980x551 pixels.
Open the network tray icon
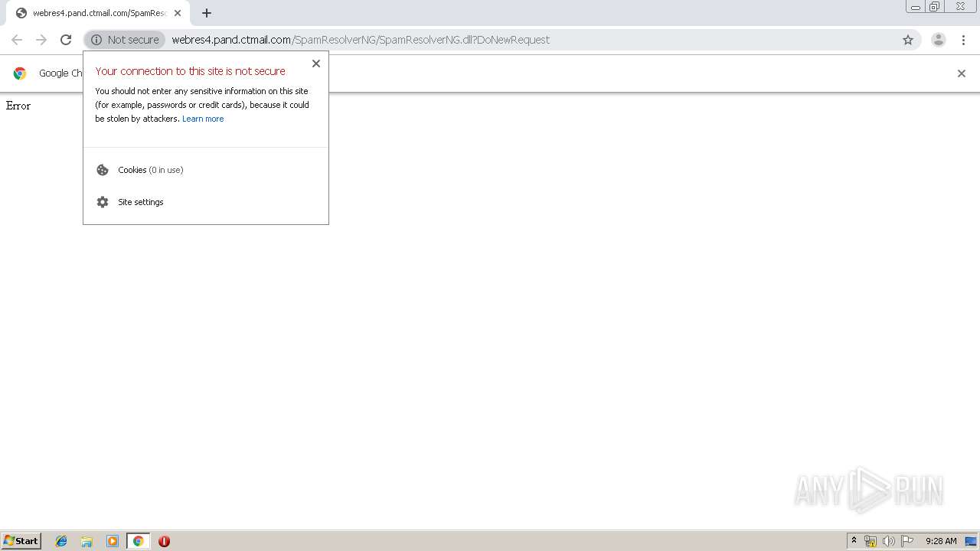871,541
